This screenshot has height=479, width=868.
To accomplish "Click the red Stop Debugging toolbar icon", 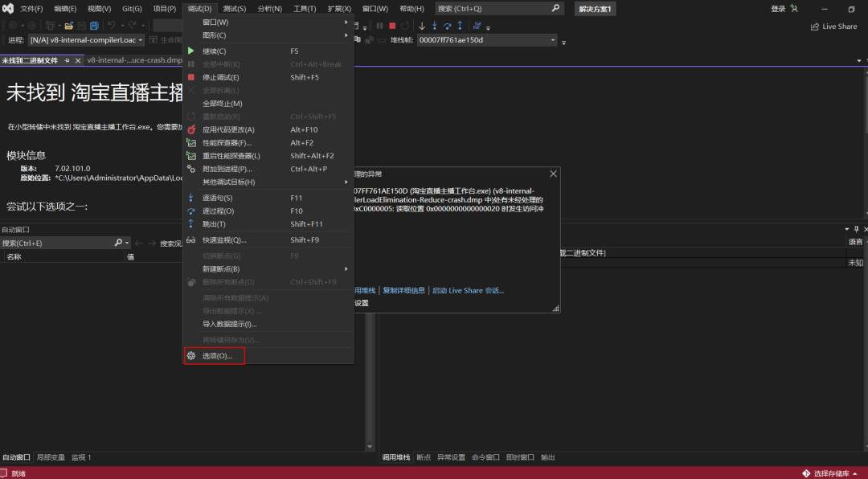I will tap(392, 26).
